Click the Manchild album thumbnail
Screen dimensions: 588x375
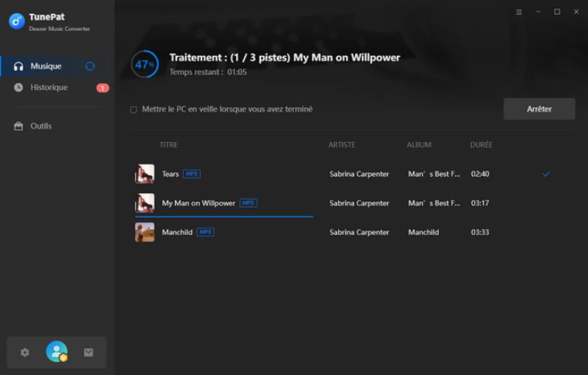click(145, 232)
